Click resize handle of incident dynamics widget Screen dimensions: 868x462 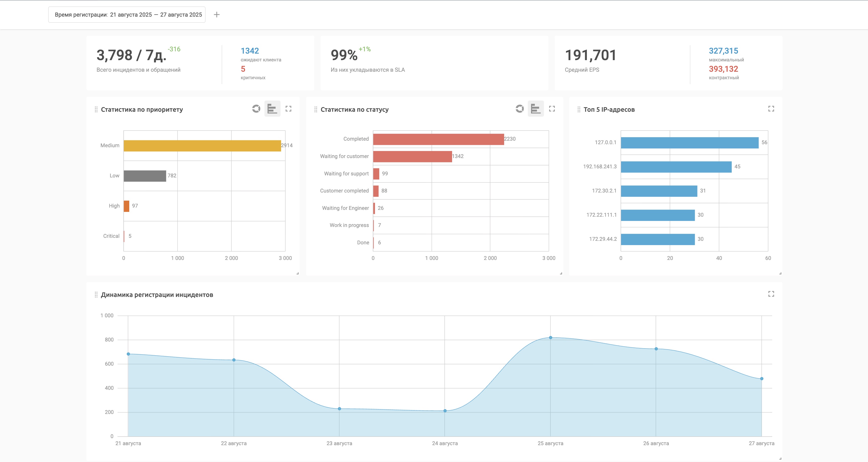pos(780,459)
